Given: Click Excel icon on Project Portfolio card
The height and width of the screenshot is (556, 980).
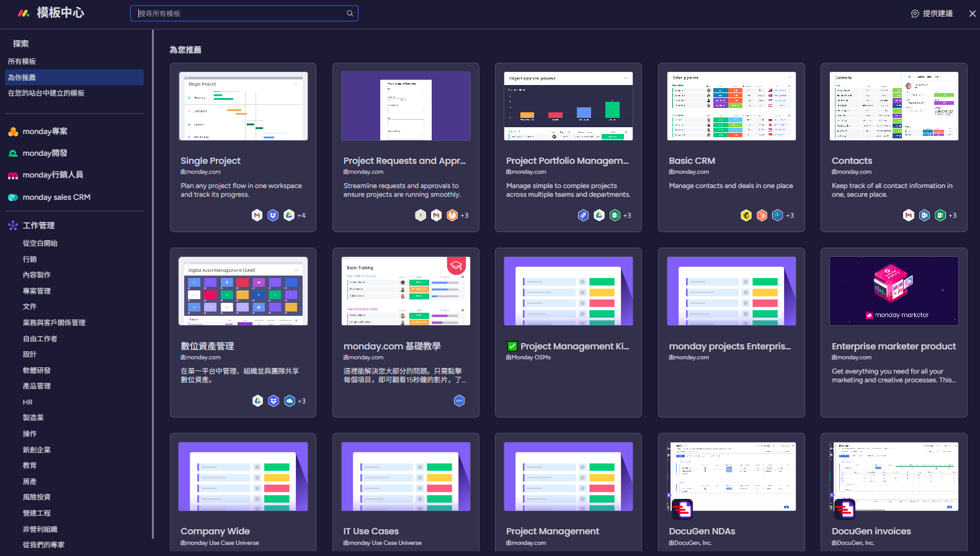Looking at the screenshot, I should (x=615, y=215).
